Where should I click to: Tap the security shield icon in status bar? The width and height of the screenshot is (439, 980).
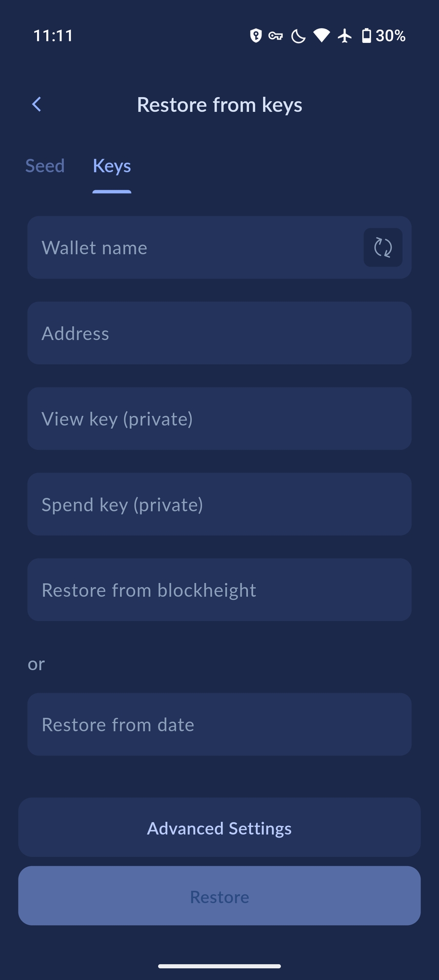(x=255, y=36)
